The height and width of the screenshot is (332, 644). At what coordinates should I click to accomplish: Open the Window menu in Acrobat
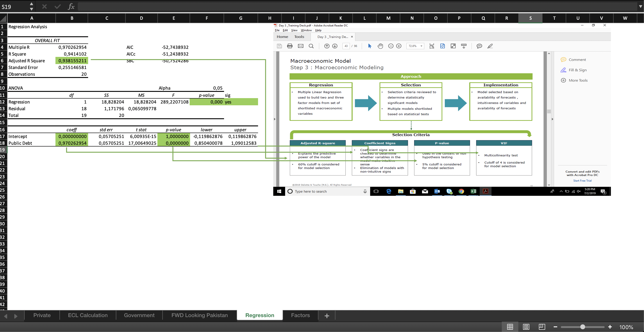306,30
